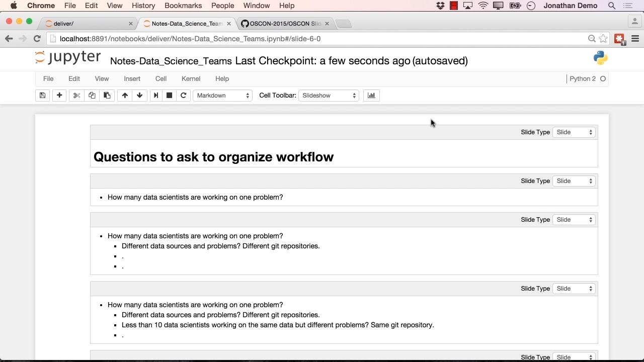
Task: Open Chrome's Bookmarks menu in the menu bar
Action: [183, 6]
